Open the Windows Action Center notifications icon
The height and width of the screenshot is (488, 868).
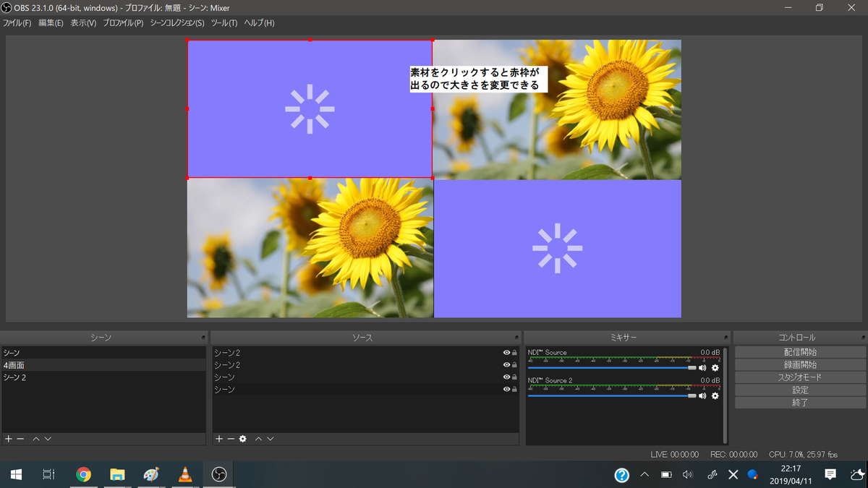[x=830, y=474]
